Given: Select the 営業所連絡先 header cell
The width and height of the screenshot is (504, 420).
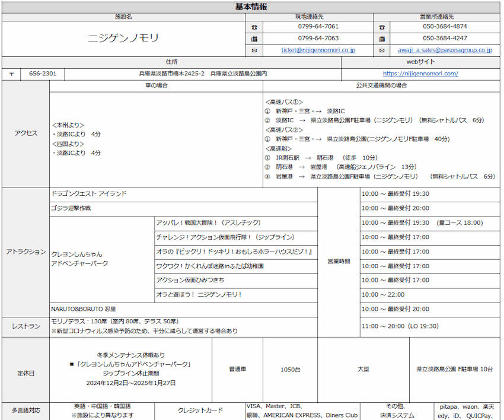Looking at the screenshot, I should [437, 17].
